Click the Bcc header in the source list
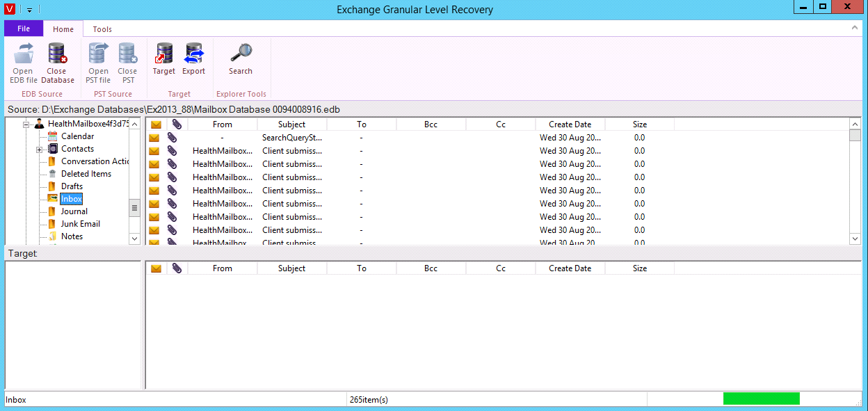The image size is (868, 411). 431,124
